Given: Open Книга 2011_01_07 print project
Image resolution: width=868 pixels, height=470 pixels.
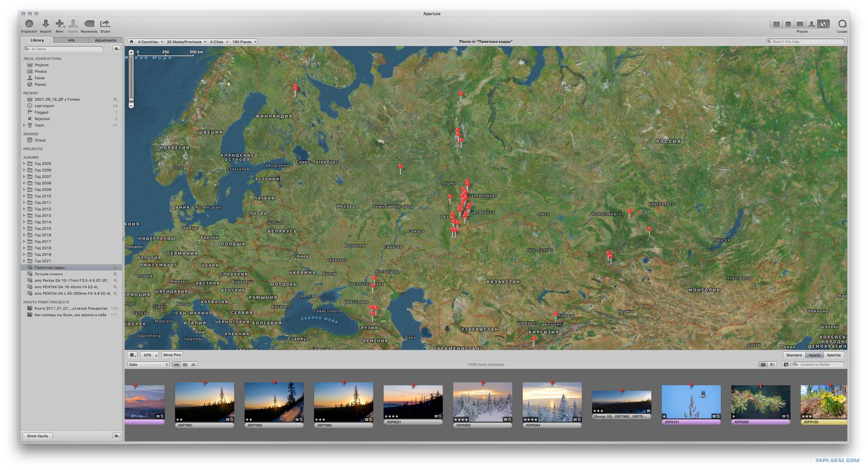Looking at the screenshot, I should [71, 308].
